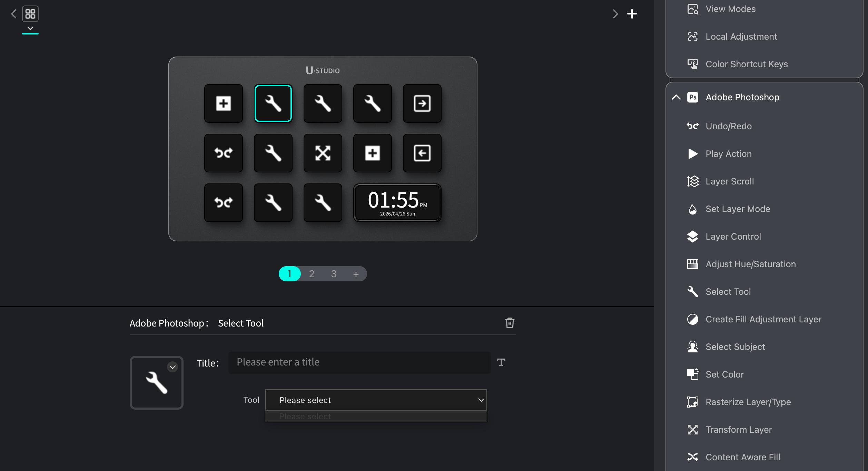Click the clock display key on the deck
This screenshot has width=868, height=471.
pyautogui.click(x=397, y=202)
